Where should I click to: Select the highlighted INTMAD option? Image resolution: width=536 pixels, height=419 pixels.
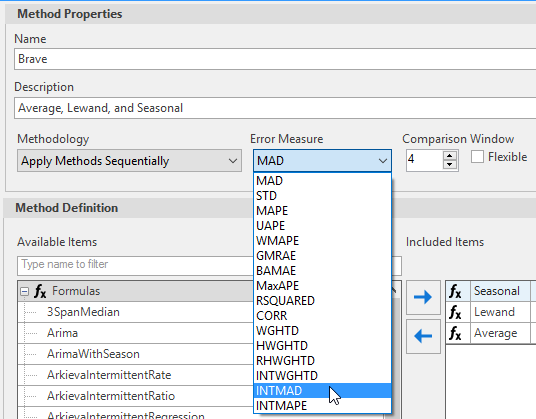(322, 391)
